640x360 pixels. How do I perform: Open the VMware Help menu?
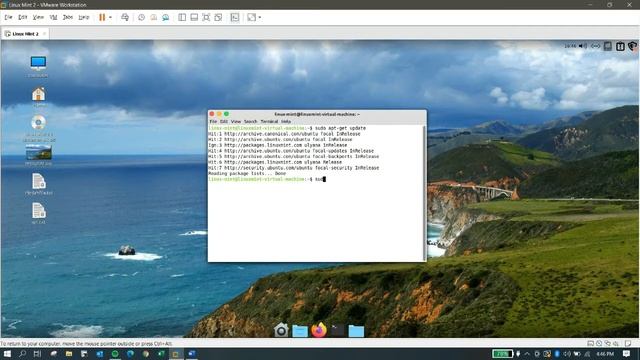click(x=84, y=17)
